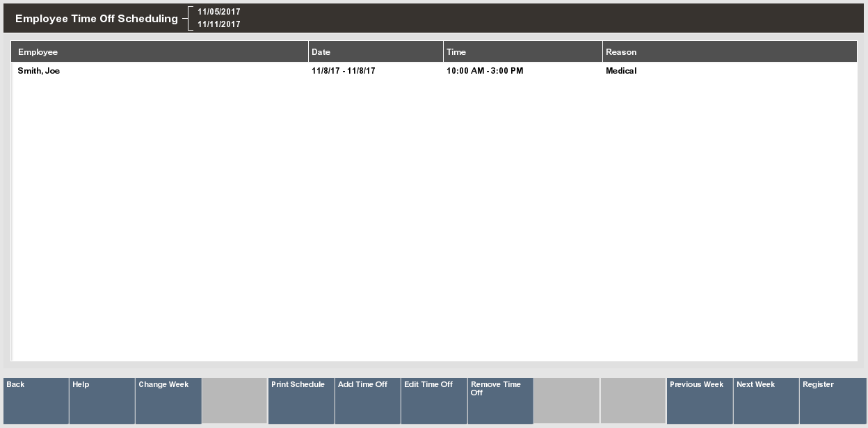Open the Register button
Image resolution: width=868 pixels, height=428 pixels.
point(833,401)
